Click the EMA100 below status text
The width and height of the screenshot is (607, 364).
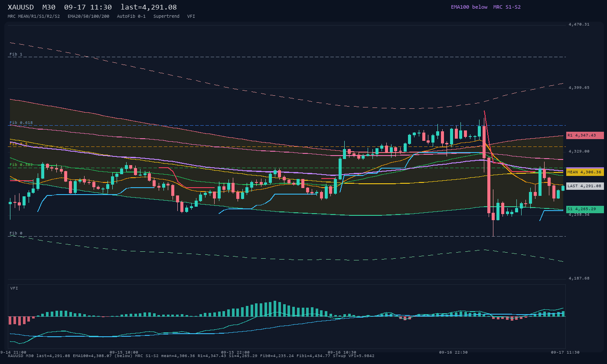click(469, 7)
